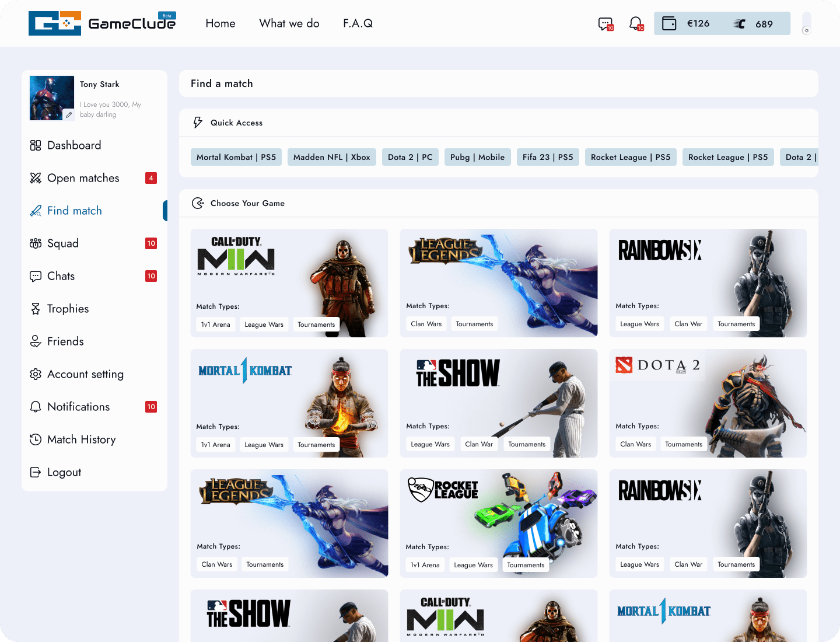Viewport: 840px width, 642px height.
Task: Click Logout label in sidebar
Action: 64,472
